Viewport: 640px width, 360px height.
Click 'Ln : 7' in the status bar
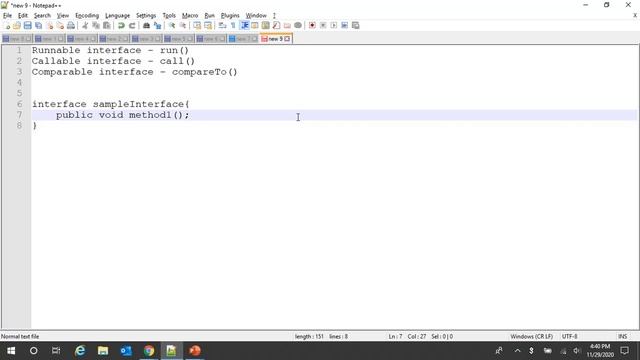pos(395,337)
